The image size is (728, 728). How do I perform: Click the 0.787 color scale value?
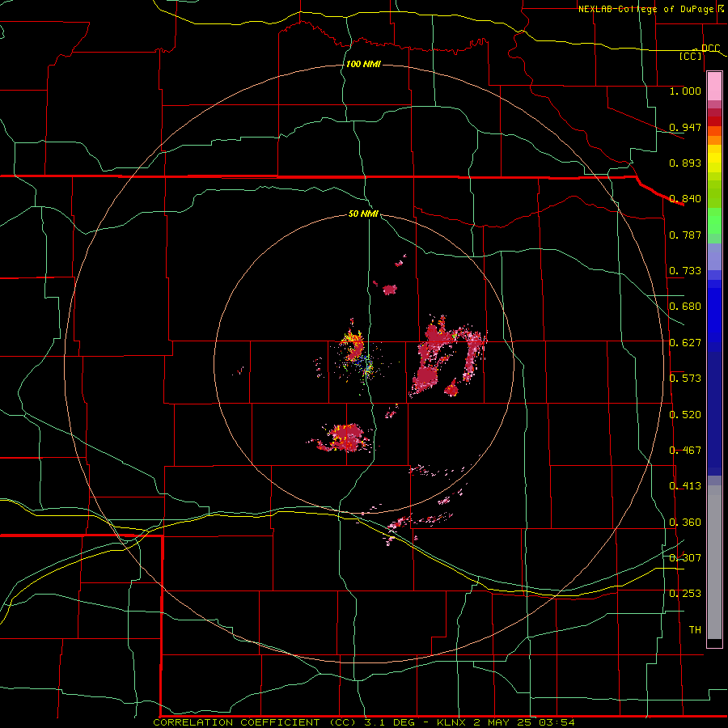685,235
